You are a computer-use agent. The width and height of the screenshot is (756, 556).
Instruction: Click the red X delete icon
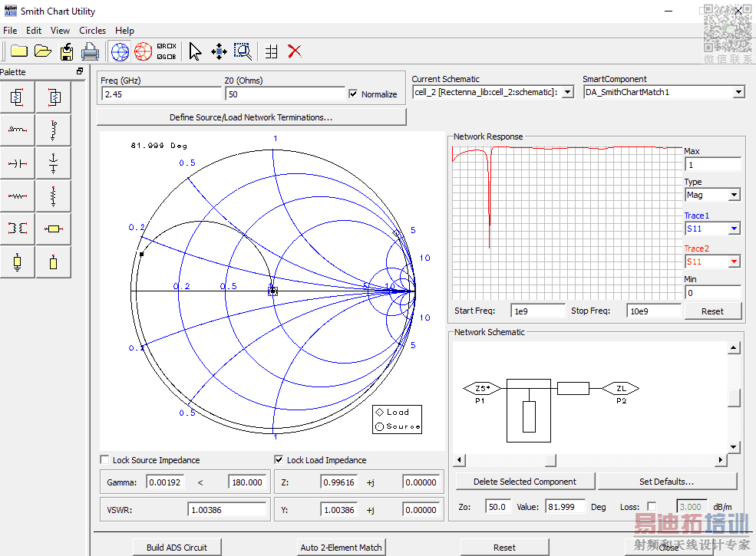coord(295,51)
